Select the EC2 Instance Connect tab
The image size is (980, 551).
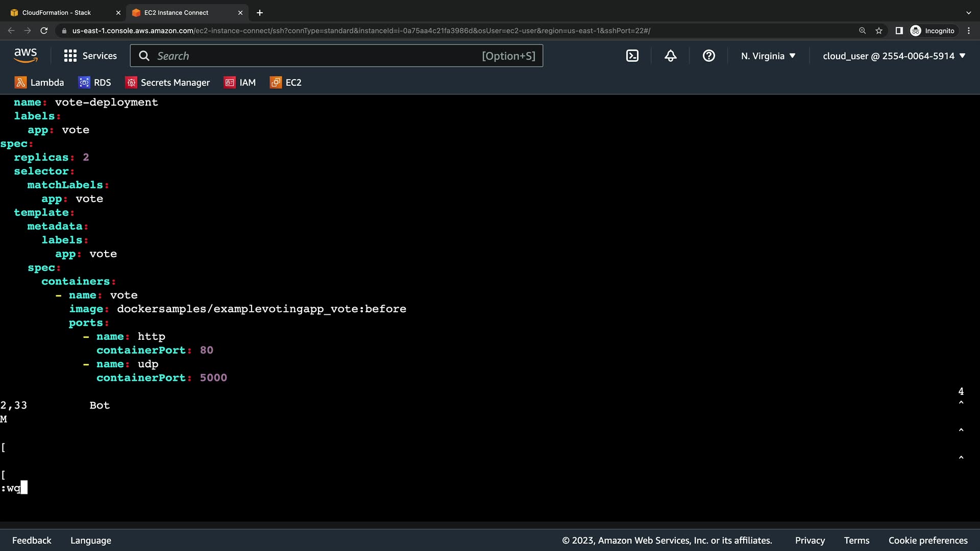point(176,13)
